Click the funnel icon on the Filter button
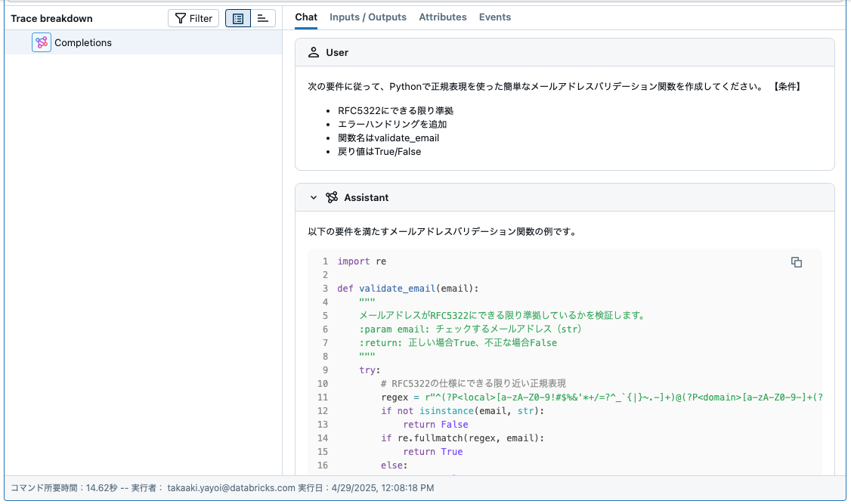This screenshot has height=504, width=851. (x=181, y=18)
